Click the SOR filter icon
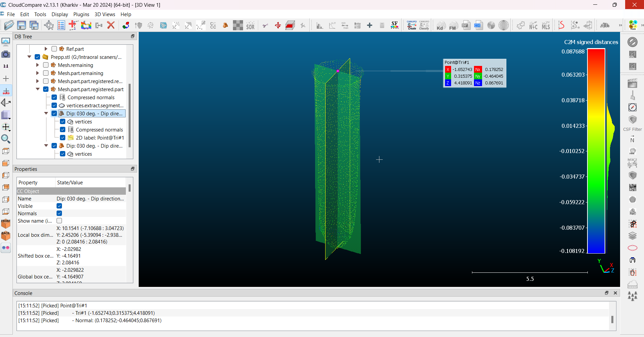The image size is (644, 337). 250,26
